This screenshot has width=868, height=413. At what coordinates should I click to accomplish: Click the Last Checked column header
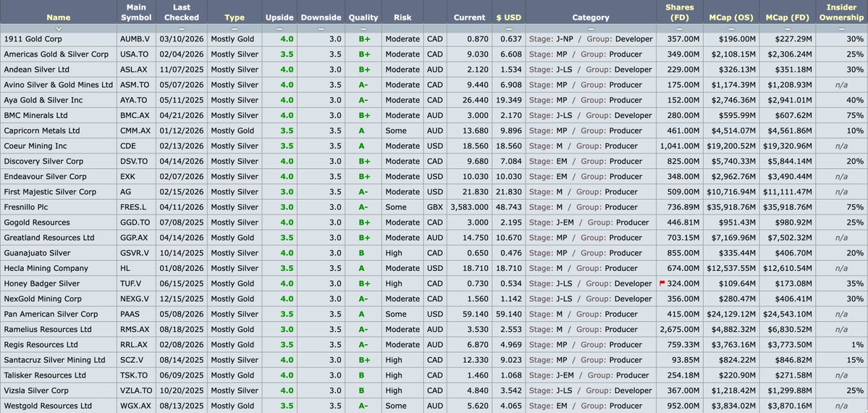182,12
